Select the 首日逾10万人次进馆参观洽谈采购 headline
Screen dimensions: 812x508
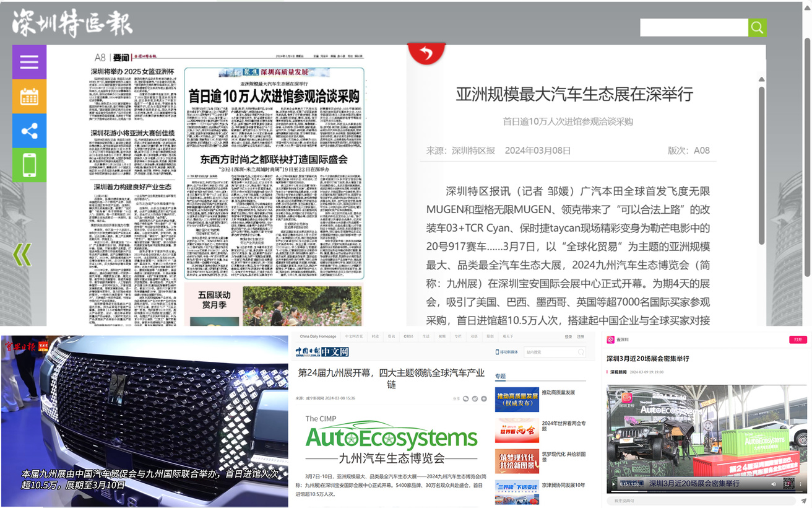point(274,96)
